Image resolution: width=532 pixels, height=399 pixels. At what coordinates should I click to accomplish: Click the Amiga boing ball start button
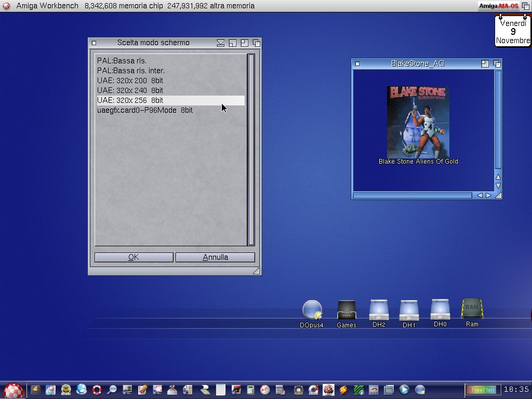(x=14, y=390)
